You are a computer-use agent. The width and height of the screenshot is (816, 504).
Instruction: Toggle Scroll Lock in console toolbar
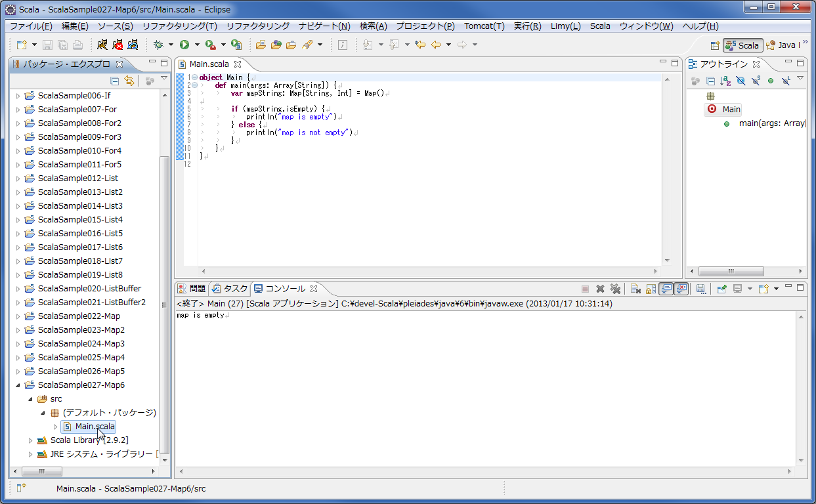pyautogui.click(x=651, y=289)
